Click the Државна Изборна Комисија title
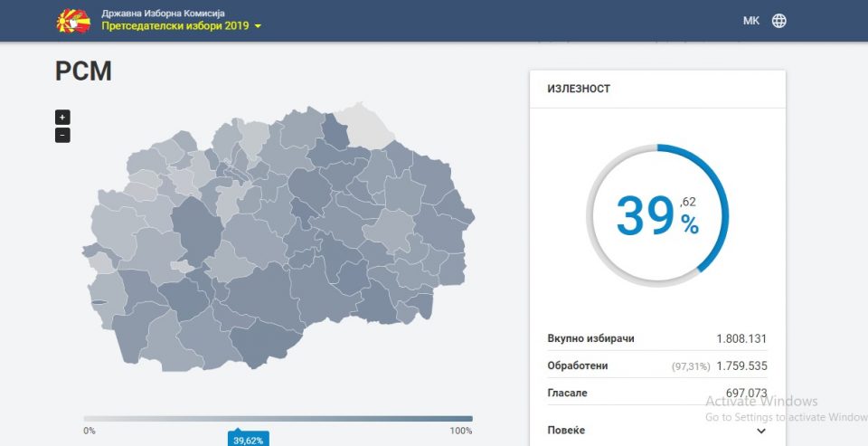 164,14
